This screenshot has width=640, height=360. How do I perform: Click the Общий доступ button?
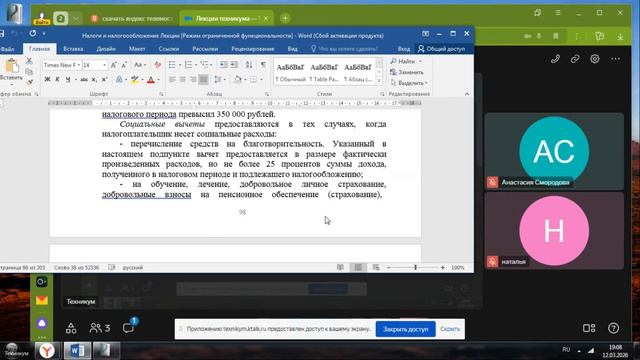(x=441, y=49)
